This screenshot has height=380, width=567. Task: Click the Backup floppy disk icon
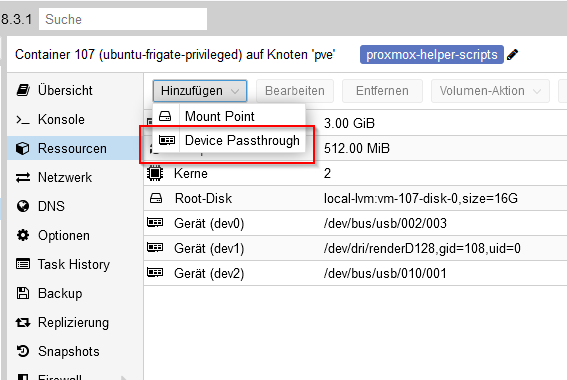click(x=23, y=293)
